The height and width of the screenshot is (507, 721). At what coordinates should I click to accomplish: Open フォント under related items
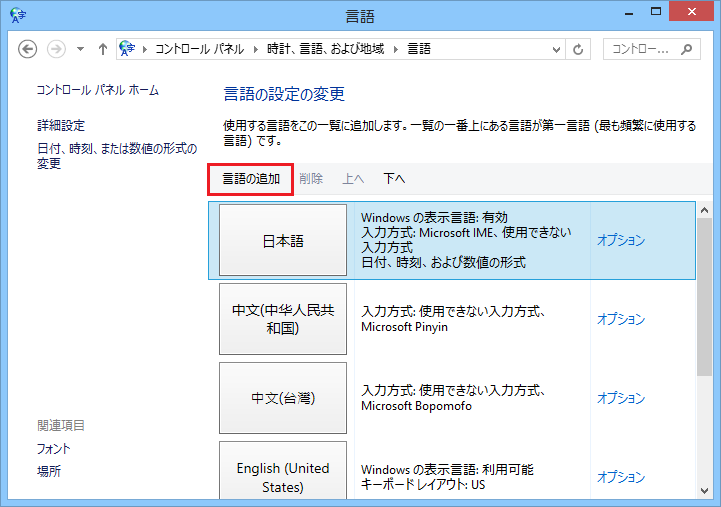[54, 449]
